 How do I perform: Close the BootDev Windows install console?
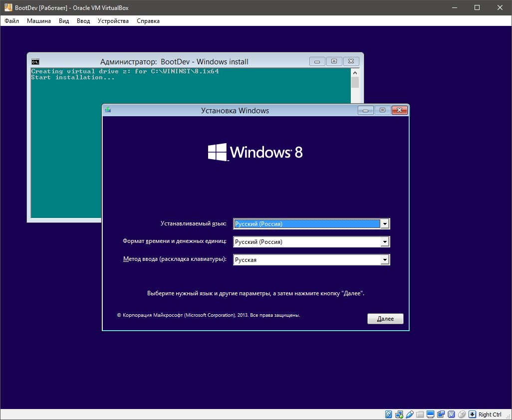tap(351, 61)
